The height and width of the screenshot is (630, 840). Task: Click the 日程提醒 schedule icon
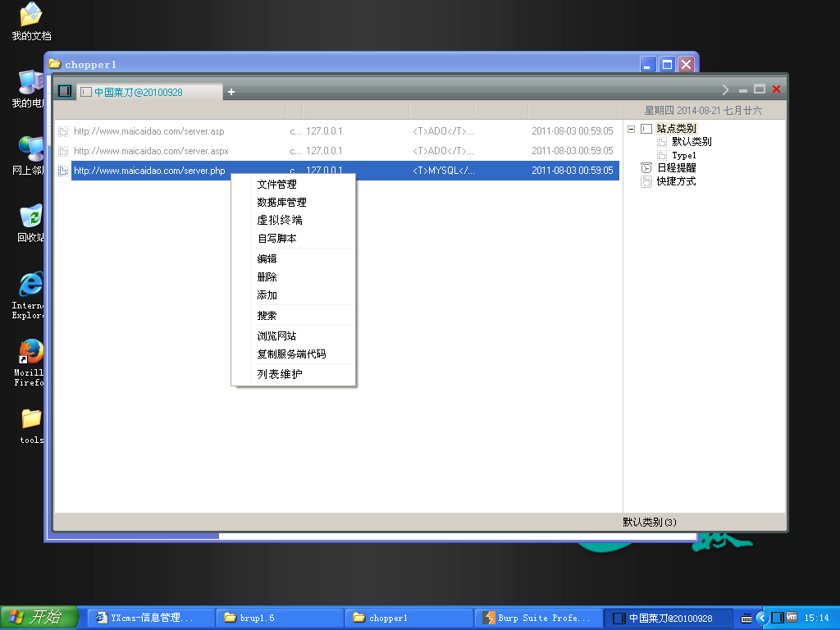tap(646, 168)
